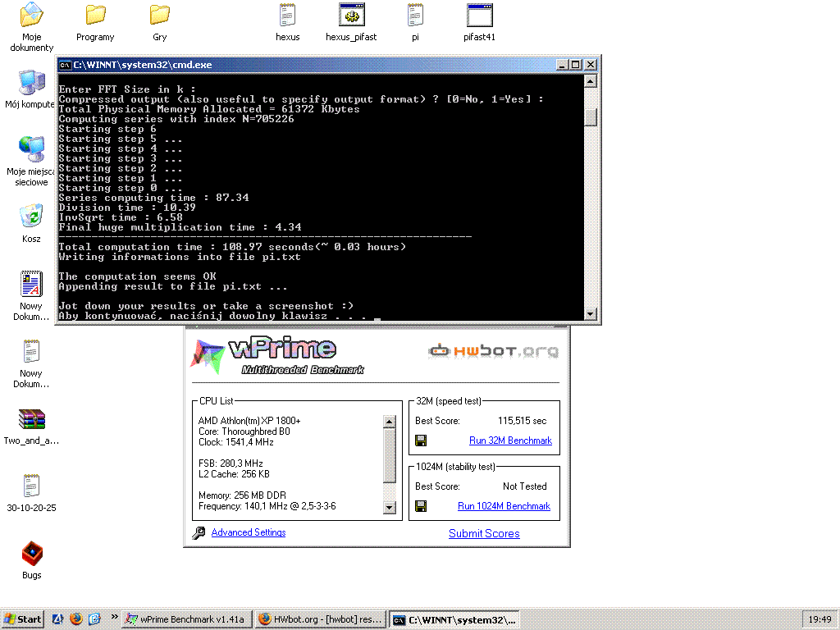
Task: Open the Start menu
Action: 22,619
